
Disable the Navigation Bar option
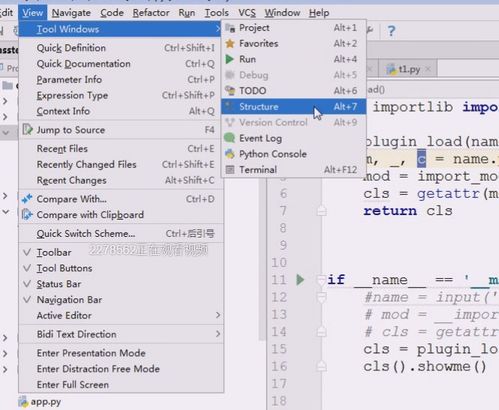point(121,300)
